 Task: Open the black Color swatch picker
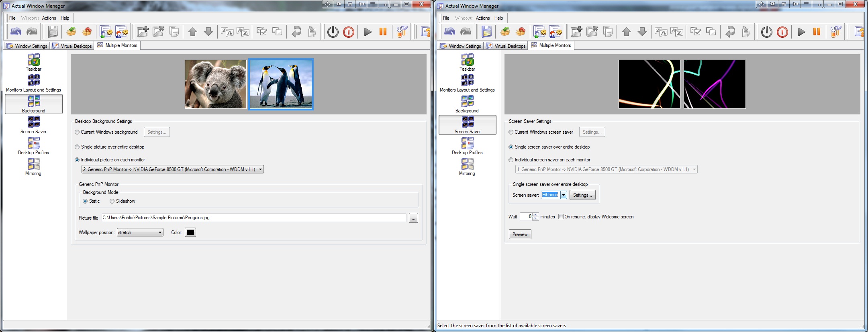(190, 232)
